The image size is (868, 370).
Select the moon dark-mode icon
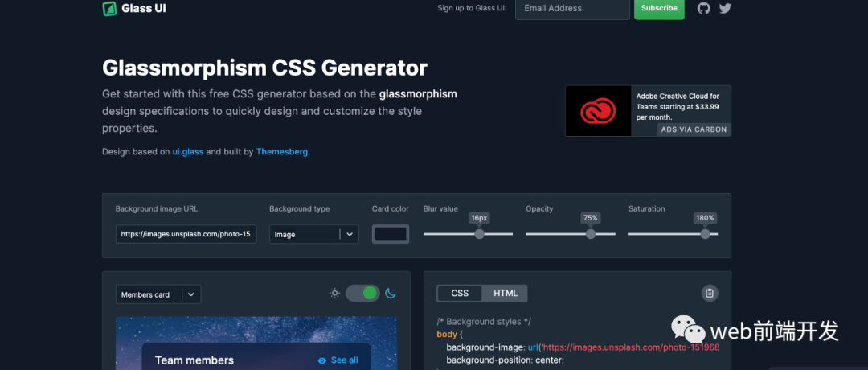[x=391, y=293]
